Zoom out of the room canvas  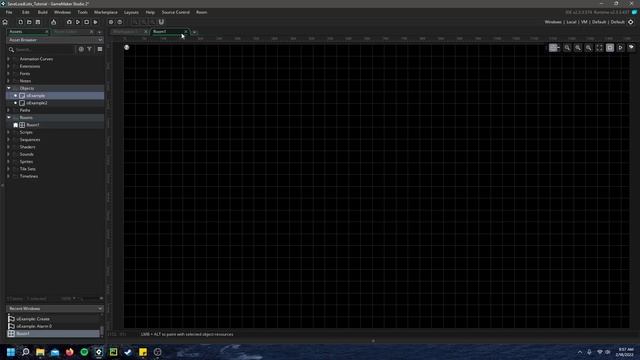pyautogui.click(x=589, y=48)
